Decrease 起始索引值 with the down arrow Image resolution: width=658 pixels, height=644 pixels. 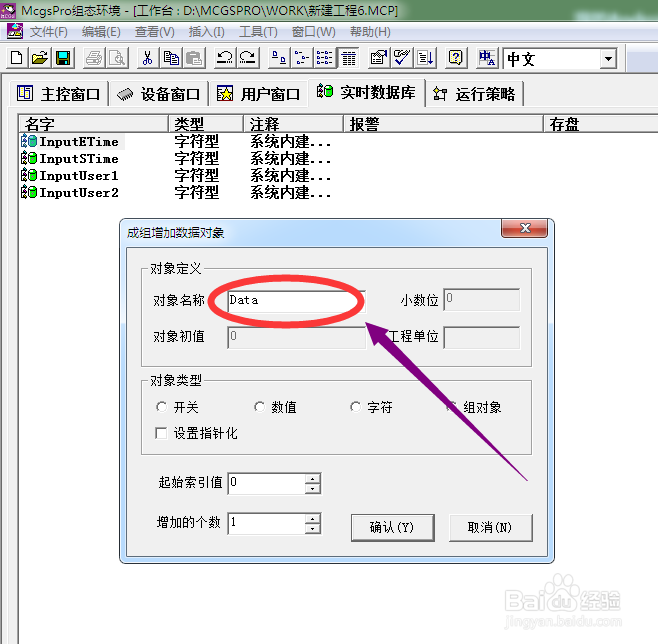click(x=312, y=488)
